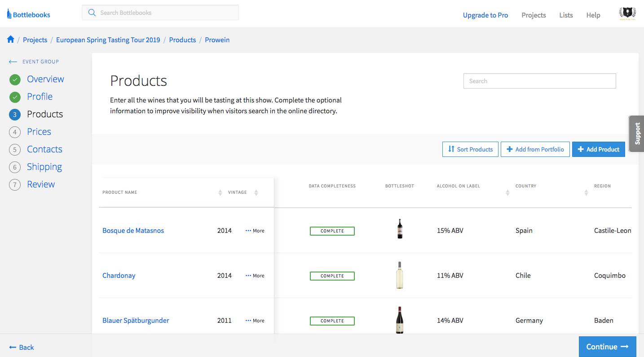Viewport: 644px width, 357px height.
Task: Sort by Alcohol on Label column arrows
Action: click(507, 192)
